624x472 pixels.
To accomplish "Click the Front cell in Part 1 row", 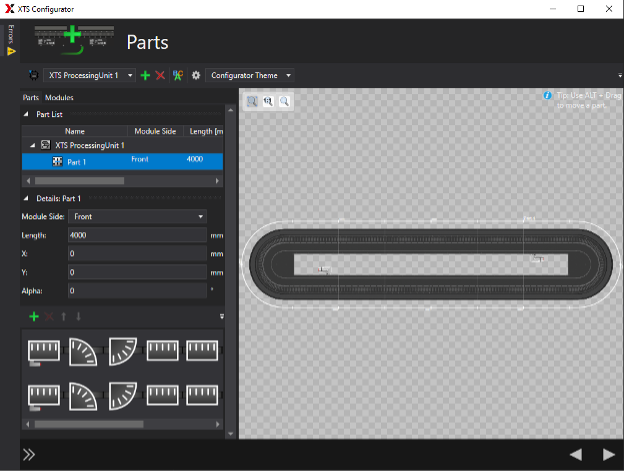I will 140,159.
